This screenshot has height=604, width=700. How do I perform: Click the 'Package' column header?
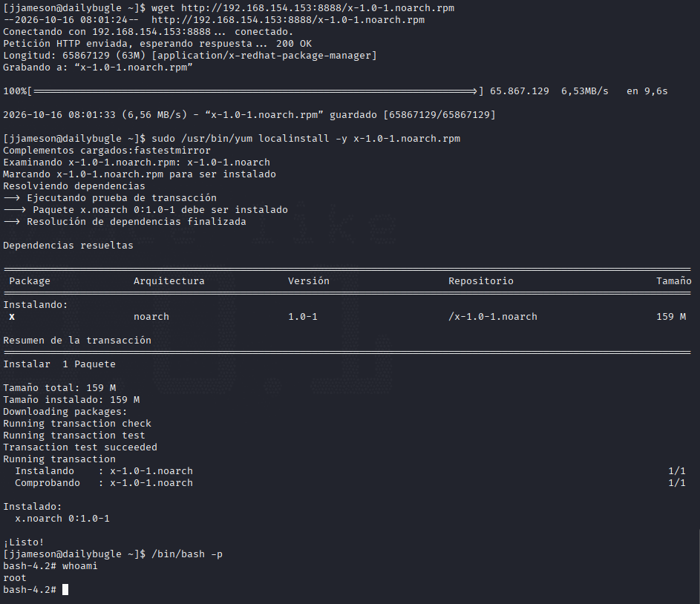tap(30, 281)
